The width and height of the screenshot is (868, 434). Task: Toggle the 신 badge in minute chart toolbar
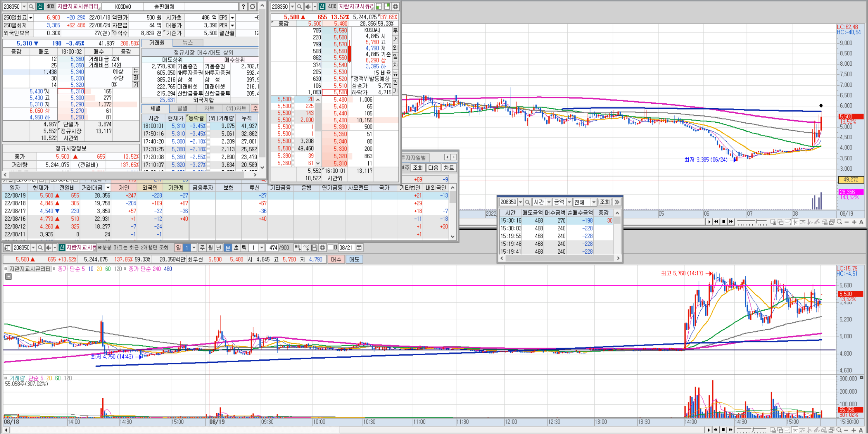point(62,247)
